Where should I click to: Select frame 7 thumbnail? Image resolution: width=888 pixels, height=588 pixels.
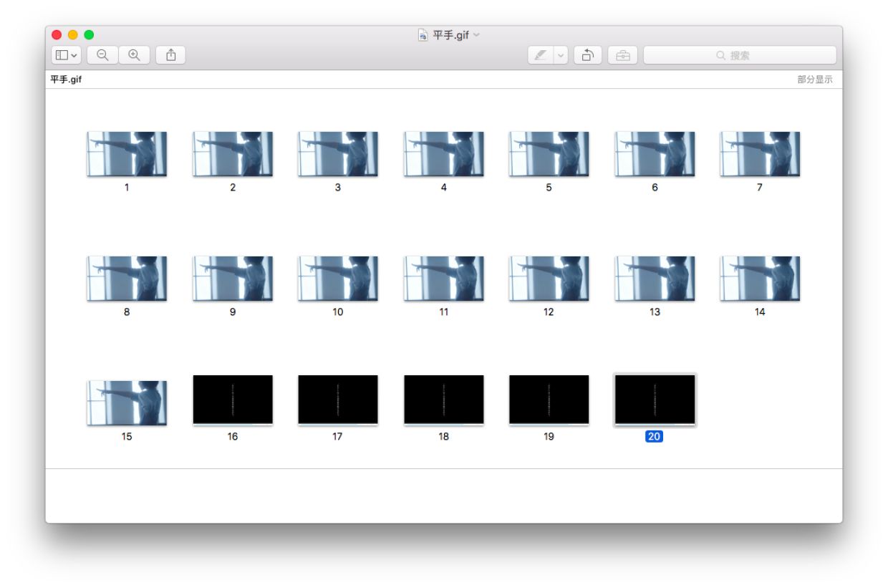(x=760, y=154)
